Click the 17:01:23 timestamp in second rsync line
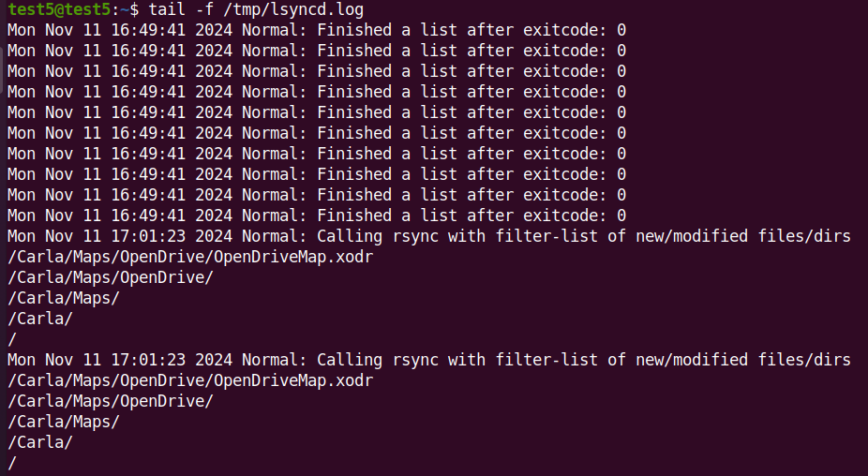This screenshot has width=868, height=476. (148, 360)
